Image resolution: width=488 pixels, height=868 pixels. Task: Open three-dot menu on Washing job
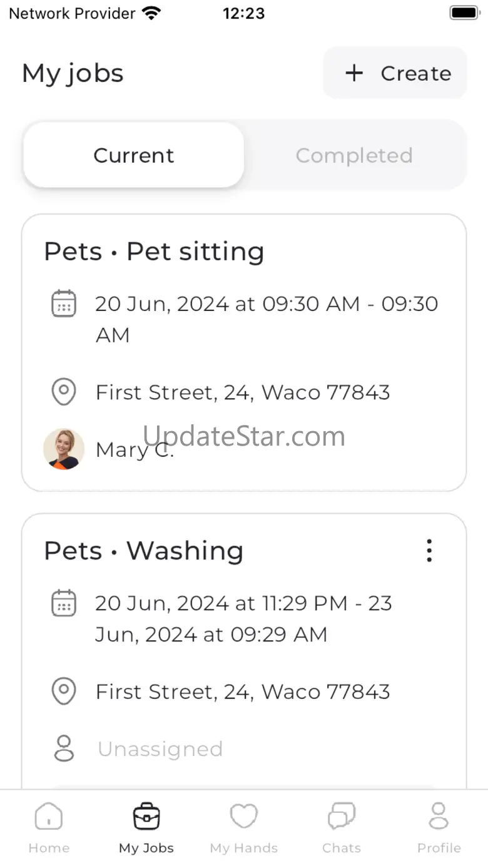pos(429,551)
